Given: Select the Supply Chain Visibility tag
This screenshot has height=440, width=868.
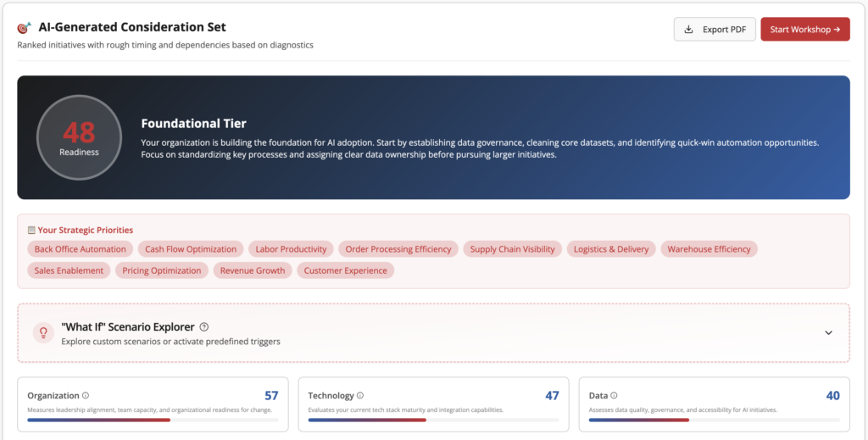Looking at the screenshot, I should (x=512, y=249).
